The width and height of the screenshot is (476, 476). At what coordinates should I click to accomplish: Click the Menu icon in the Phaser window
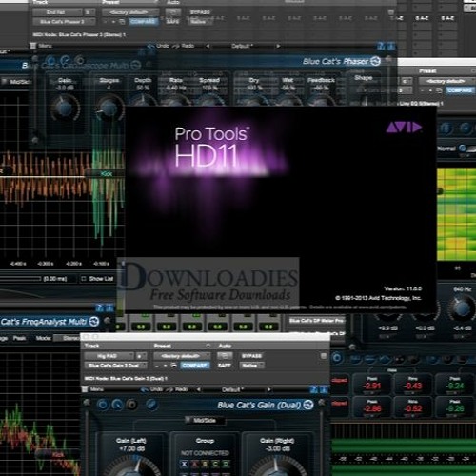tap(32, 46)
